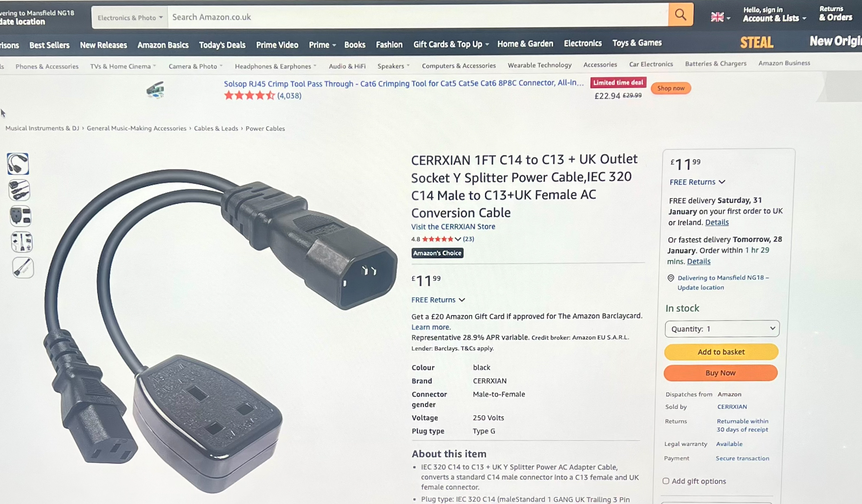Click the Shop now ad button
This screenshot has width=862, height=504.
coord(671,88)
